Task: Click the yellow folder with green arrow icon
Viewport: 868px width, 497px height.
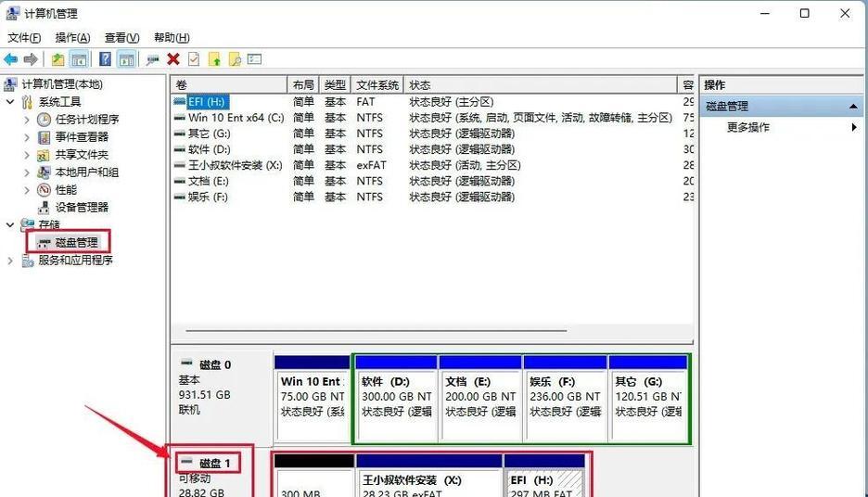Action: tap(214, 59)
